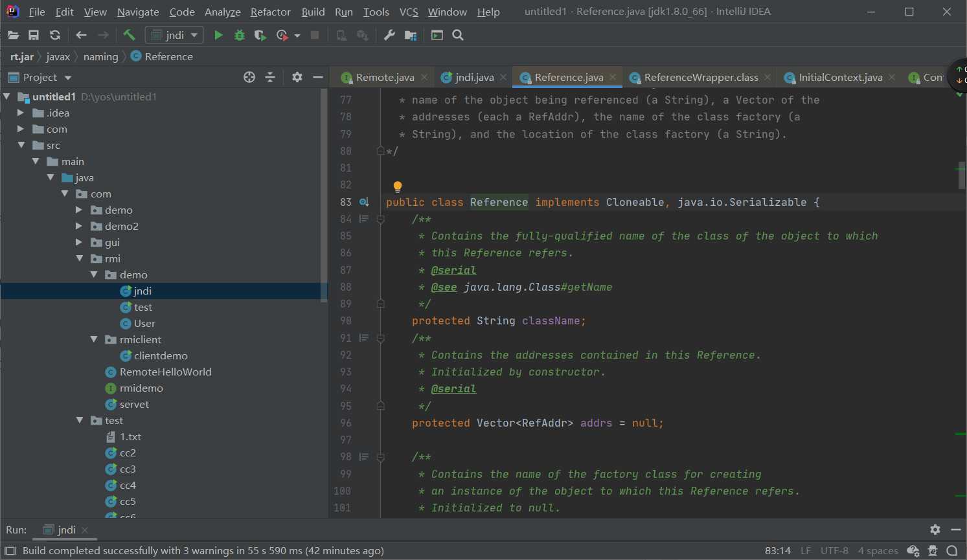This screenshot has width=967, height=560.
Task: Click the 4 spaces indent widget
Action: (878, 551)
